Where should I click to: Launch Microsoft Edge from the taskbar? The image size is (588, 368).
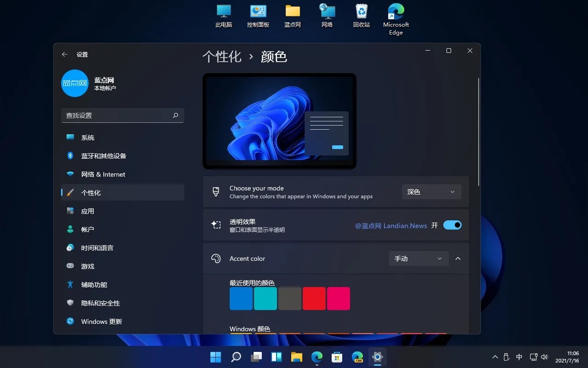pyautogui.click(x=317, y=357)
